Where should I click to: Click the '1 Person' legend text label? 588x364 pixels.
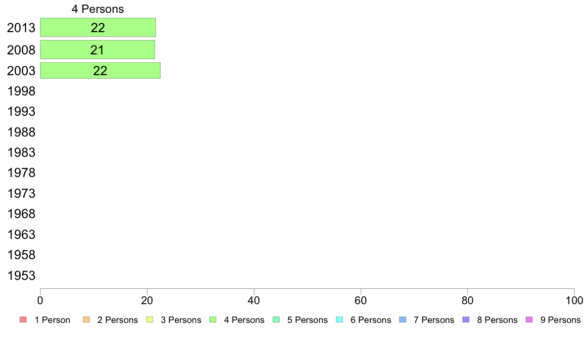(52, 320)
